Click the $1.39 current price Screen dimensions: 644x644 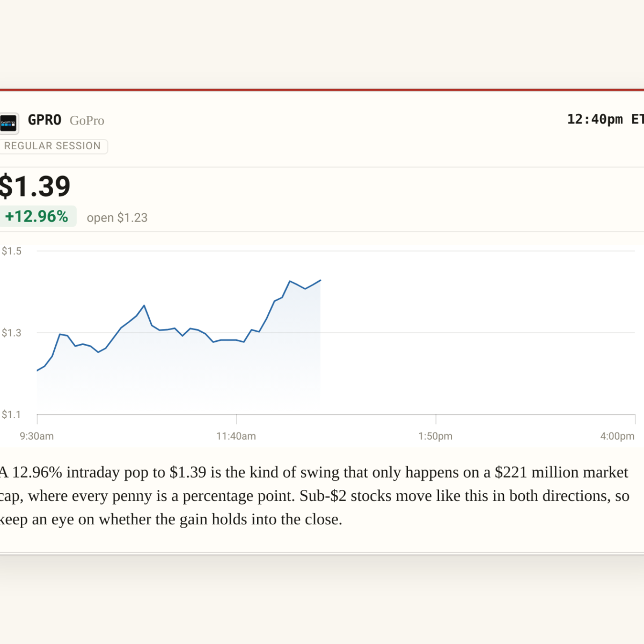click(34, 187)
